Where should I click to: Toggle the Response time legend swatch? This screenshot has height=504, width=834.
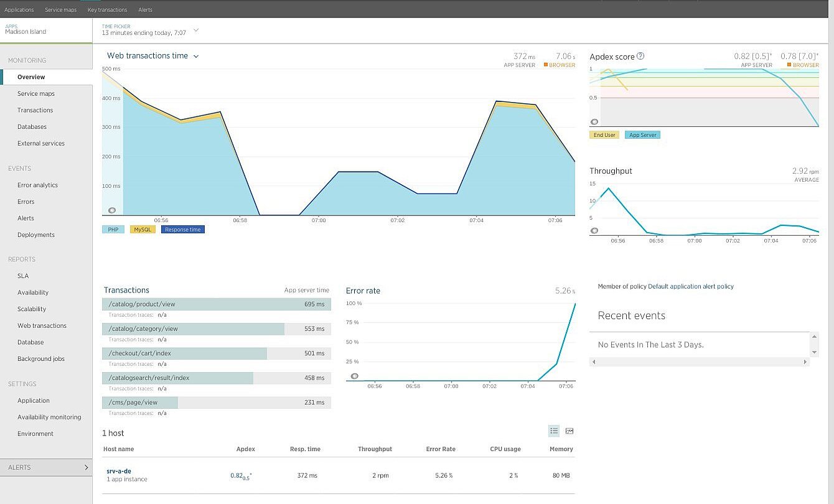182,230
